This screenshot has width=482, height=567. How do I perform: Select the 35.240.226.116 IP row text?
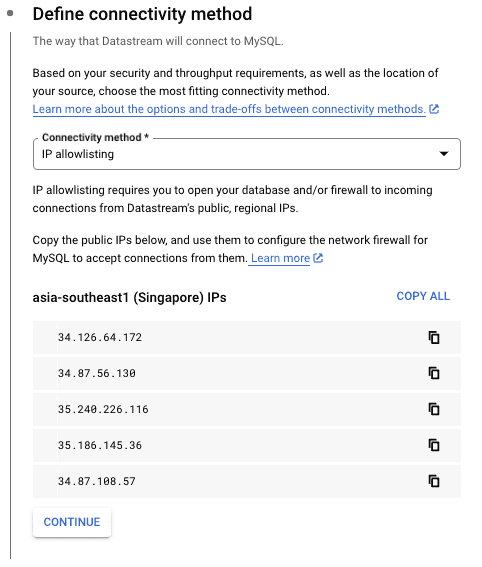pyautogui.click(x=103, y=409)
